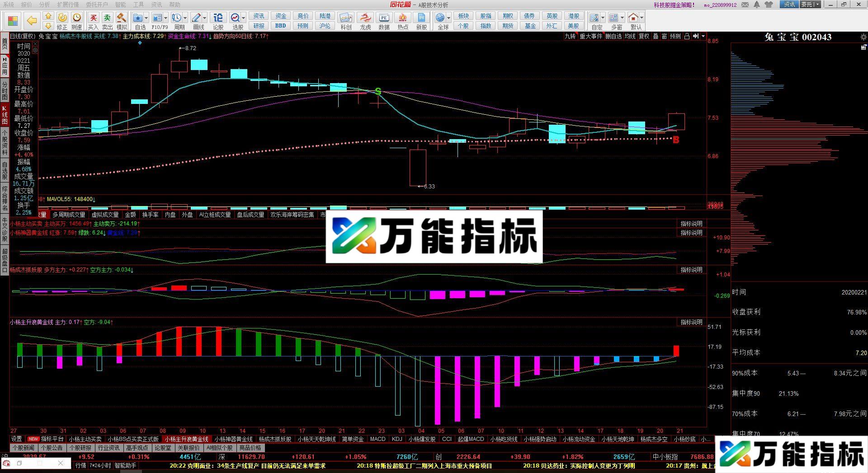Toggle the 均线 moving average display
The width and height of the screenshot is (868, 473).
[x=630, y=37]
